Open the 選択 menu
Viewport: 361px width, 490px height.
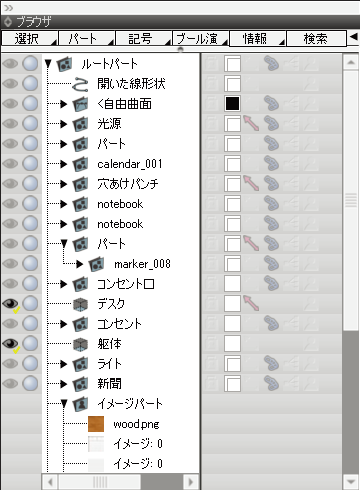[x=30, y=38]
